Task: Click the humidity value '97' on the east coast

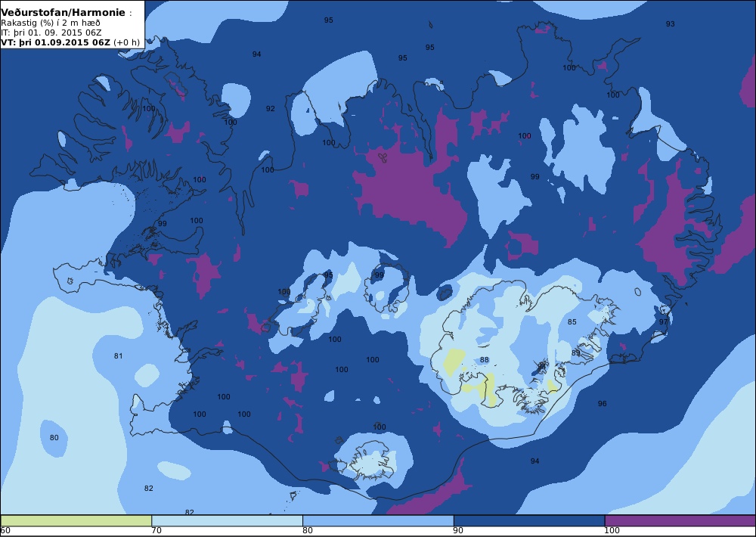Action: pyautogui.click(x=664, y=321)
